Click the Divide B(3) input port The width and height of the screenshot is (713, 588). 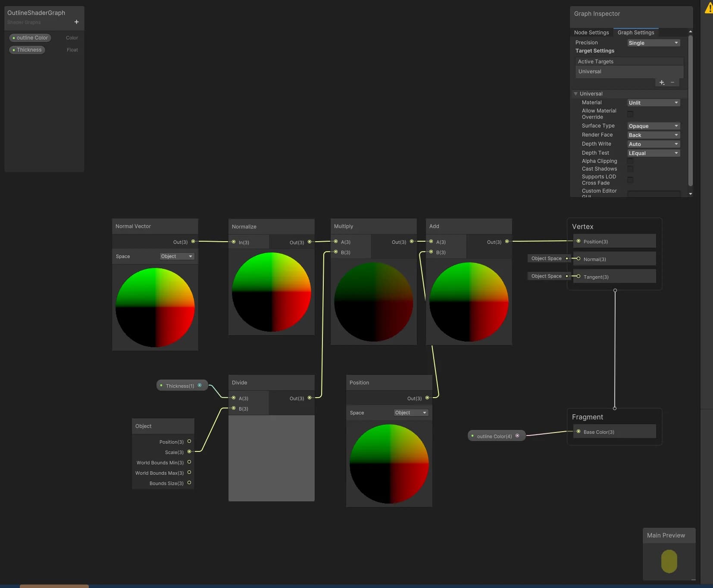pos(234,408)
